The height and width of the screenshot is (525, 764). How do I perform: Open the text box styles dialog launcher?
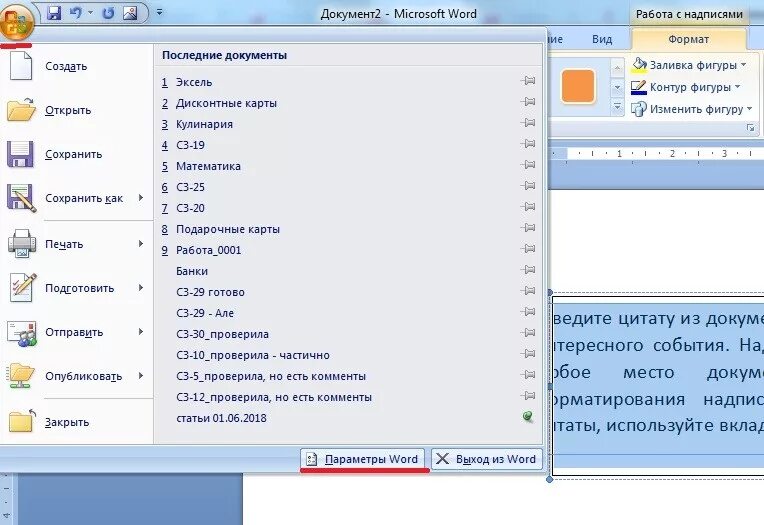tap(750, 128)
